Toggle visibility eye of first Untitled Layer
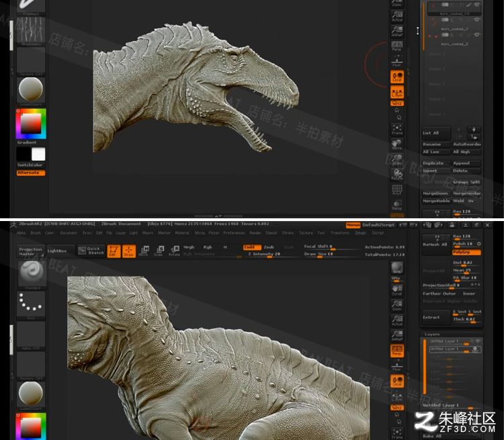This screenshot has height=440, width=504. (478, 341)
